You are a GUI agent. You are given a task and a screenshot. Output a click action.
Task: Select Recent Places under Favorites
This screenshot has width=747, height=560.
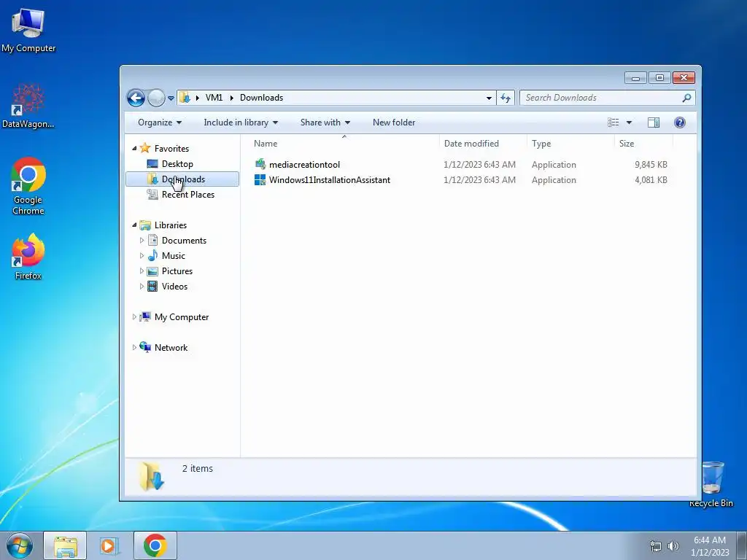point(188,194)
